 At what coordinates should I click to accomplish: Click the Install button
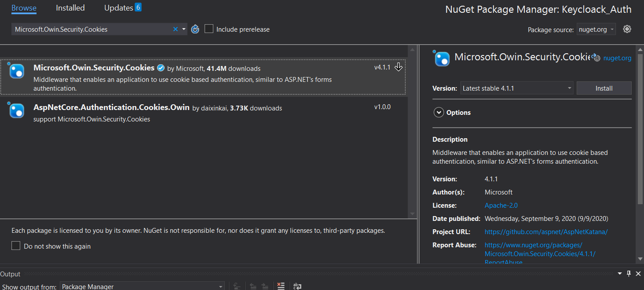604,88
